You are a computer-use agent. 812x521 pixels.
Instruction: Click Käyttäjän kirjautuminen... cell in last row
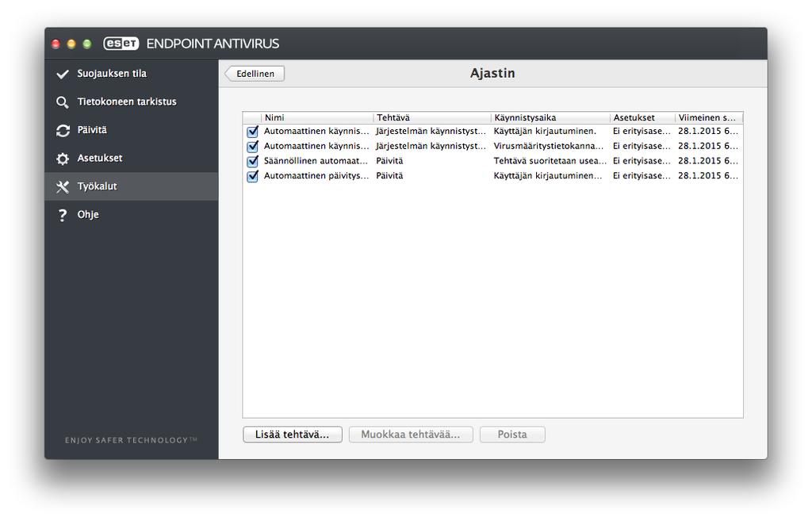tap(548, 176)
